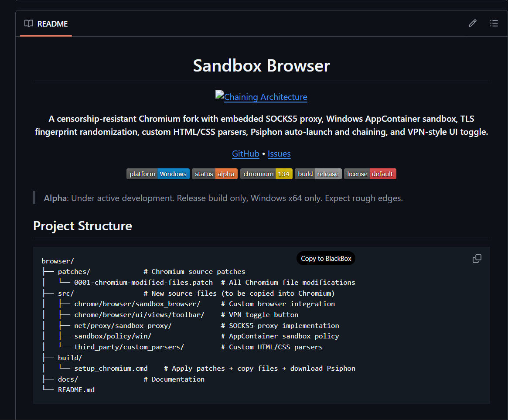This screenshot has height=420, width=508.
Task: Click 'net/proxy/sandbox_proxy/' path
Action: 123,326
